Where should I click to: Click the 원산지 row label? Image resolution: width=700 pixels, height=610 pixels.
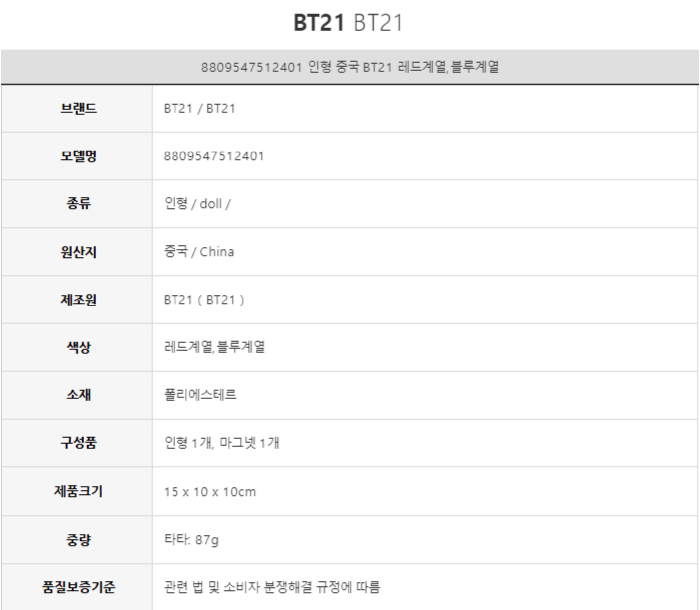[78, 252]
